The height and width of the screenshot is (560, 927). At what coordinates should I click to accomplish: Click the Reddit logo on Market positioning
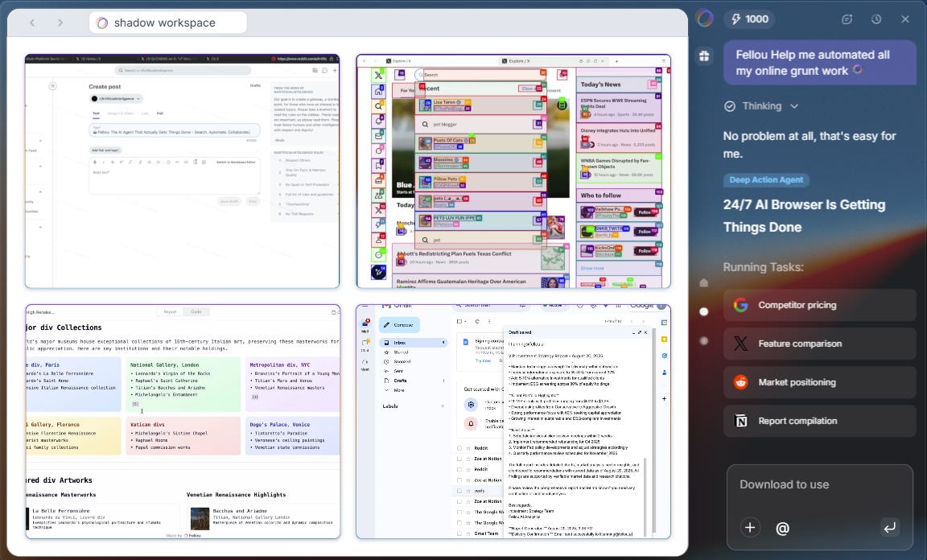pyautogui.click(x=741, y=382)
